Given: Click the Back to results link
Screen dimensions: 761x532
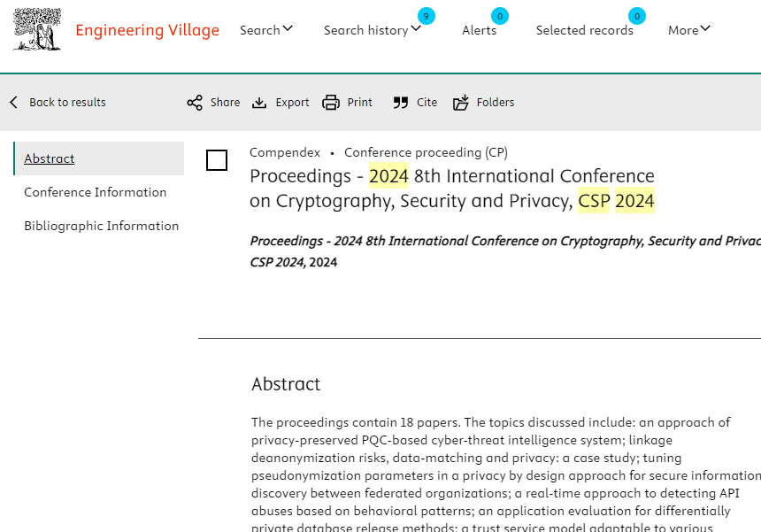Looking at the screenshot, I should [67, 103].
